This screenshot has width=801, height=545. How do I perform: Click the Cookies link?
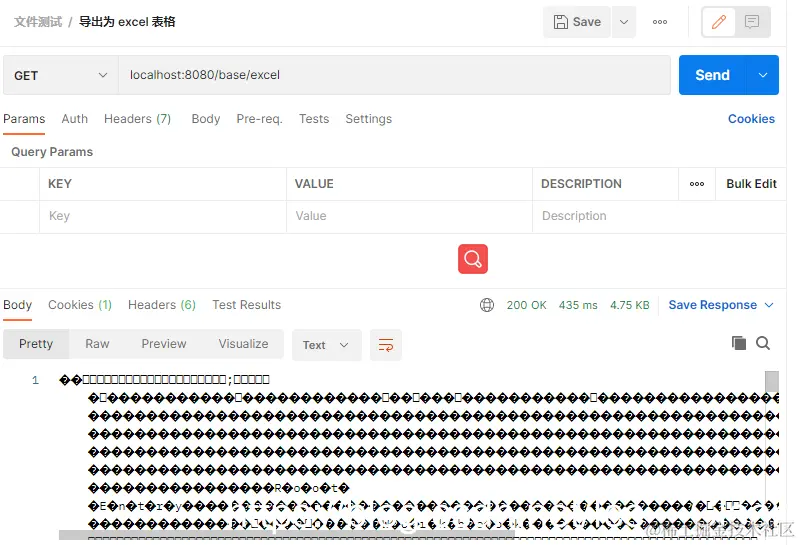tap(751, 119)
